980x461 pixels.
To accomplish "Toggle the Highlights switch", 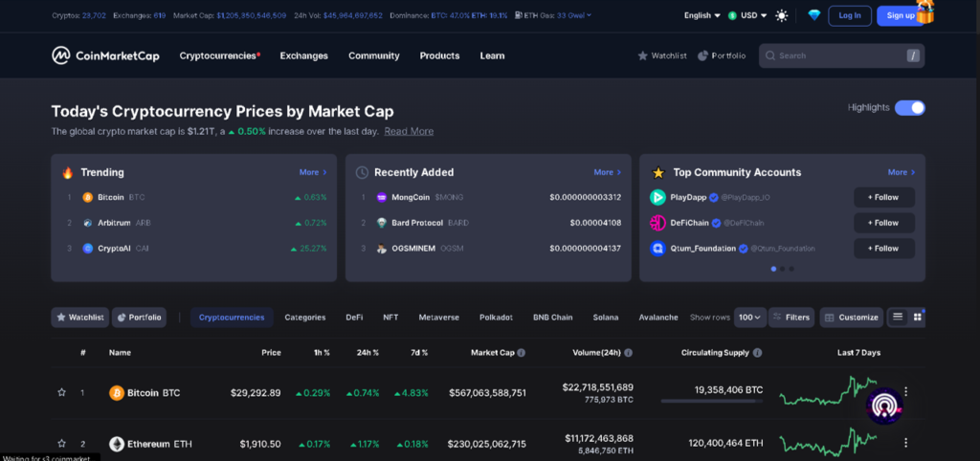I will (909, 108).
